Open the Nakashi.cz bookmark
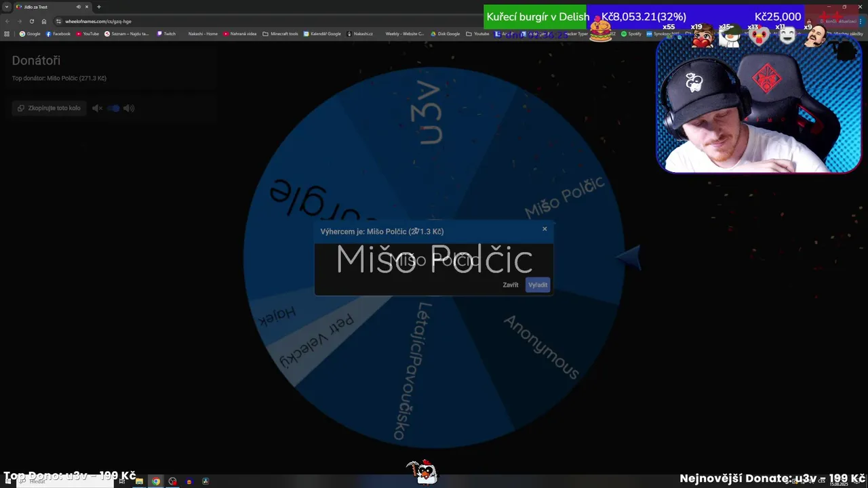The image size is (868, 488). [360, 34]
